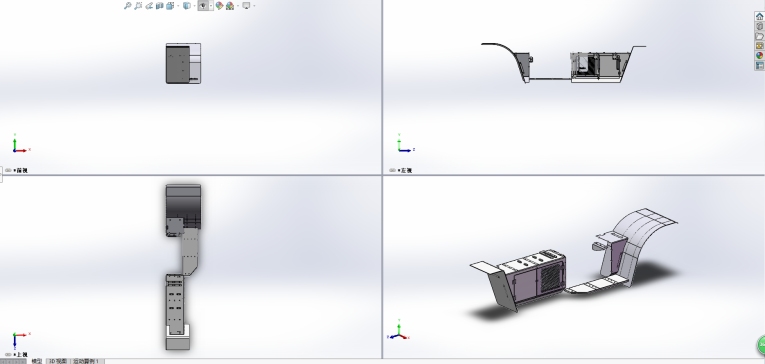Expand the Display Style dropdown arrow
The image size is (765, 364).
point(194,6)
